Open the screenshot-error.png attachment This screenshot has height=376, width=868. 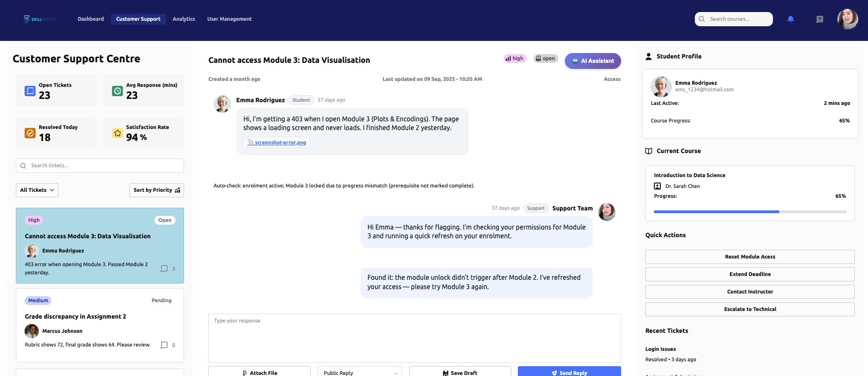coord(277,143)
